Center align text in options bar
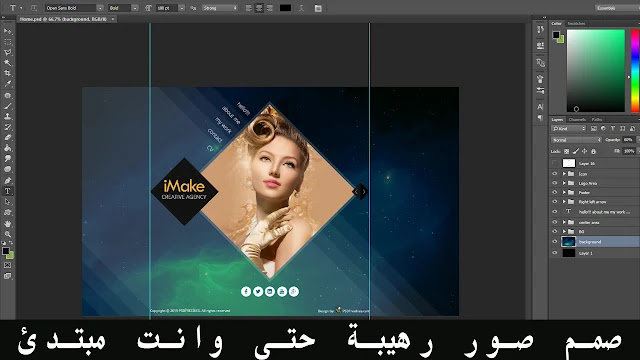The height and width of the screenshot is (360, 640). 259,8
